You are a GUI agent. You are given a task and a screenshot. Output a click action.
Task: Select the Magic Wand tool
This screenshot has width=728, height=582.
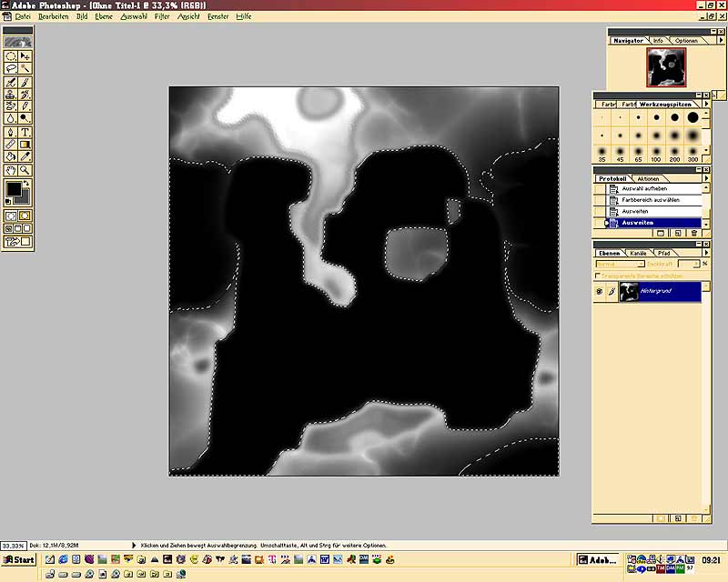(x=25, y=68)
